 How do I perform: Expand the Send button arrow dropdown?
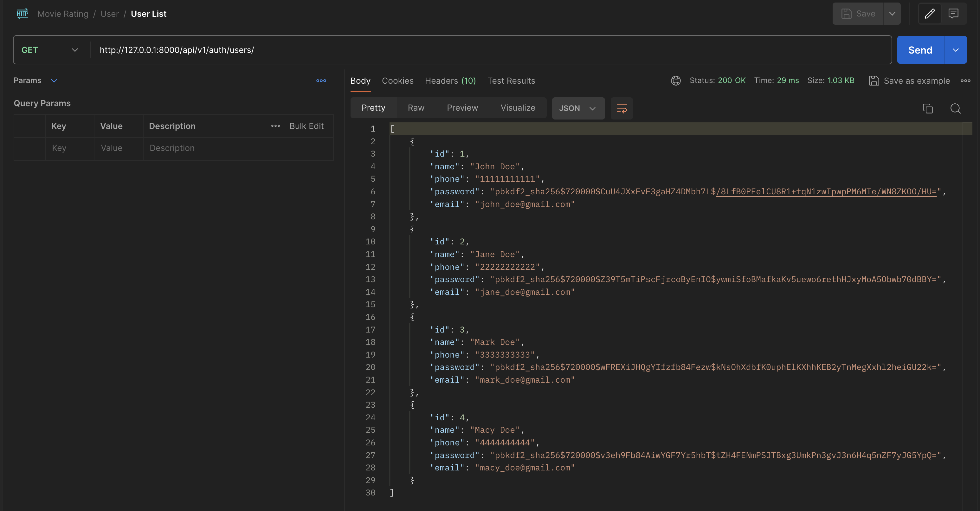(955, 50)
